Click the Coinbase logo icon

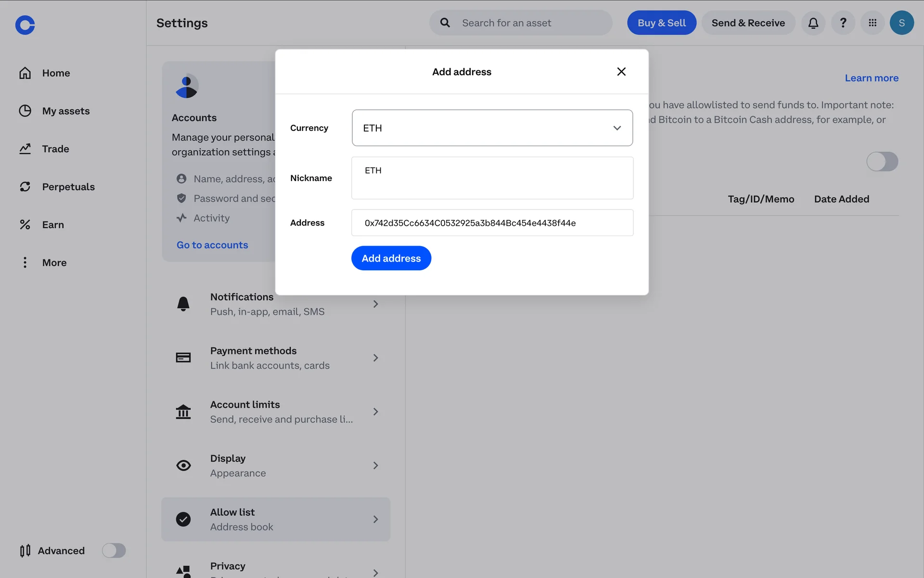click(x=25, y=25)
